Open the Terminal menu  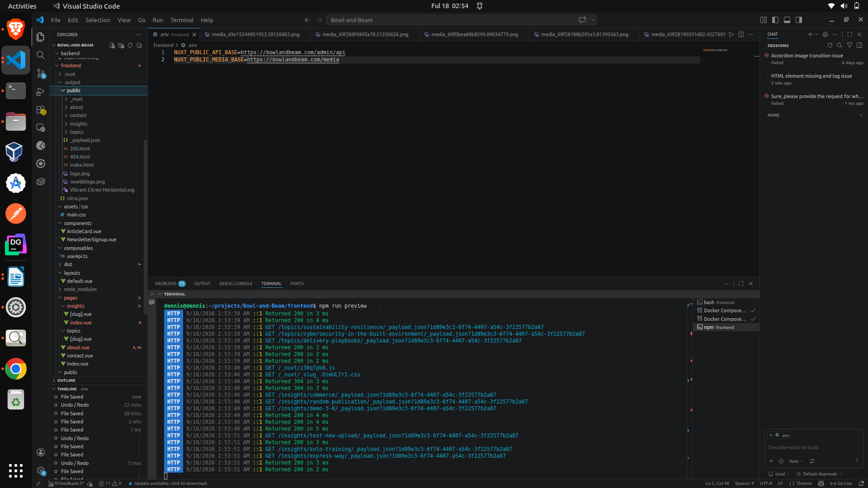tap(182, 20)
